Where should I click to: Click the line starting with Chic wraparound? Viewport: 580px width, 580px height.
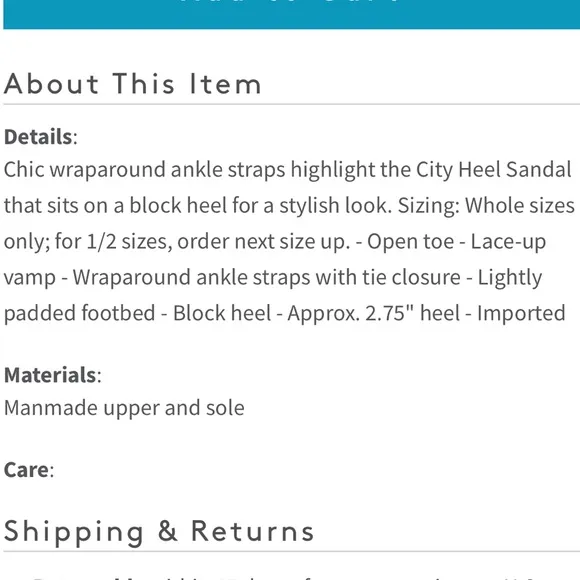pos(288,170)
